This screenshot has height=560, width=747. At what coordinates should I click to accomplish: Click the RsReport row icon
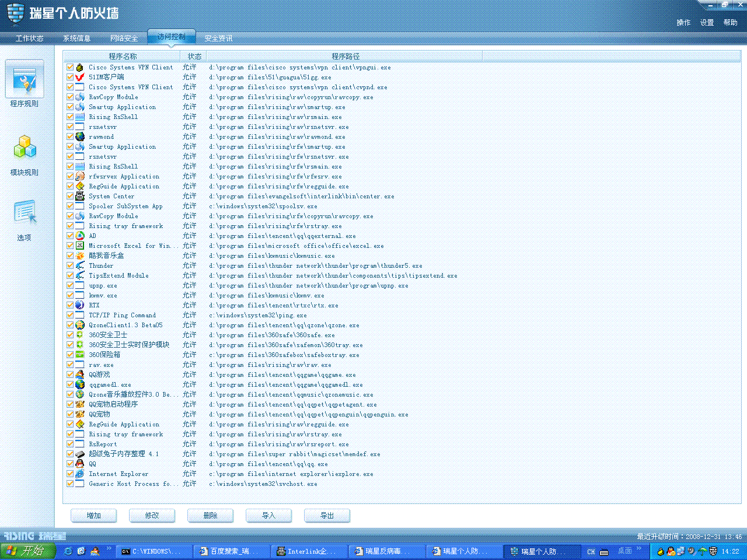pos(80,444)
